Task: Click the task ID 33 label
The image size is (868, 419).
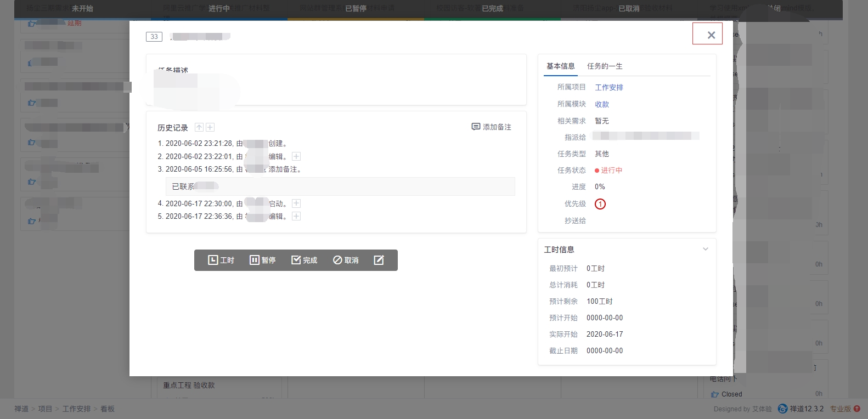Action: click(154, 37)
